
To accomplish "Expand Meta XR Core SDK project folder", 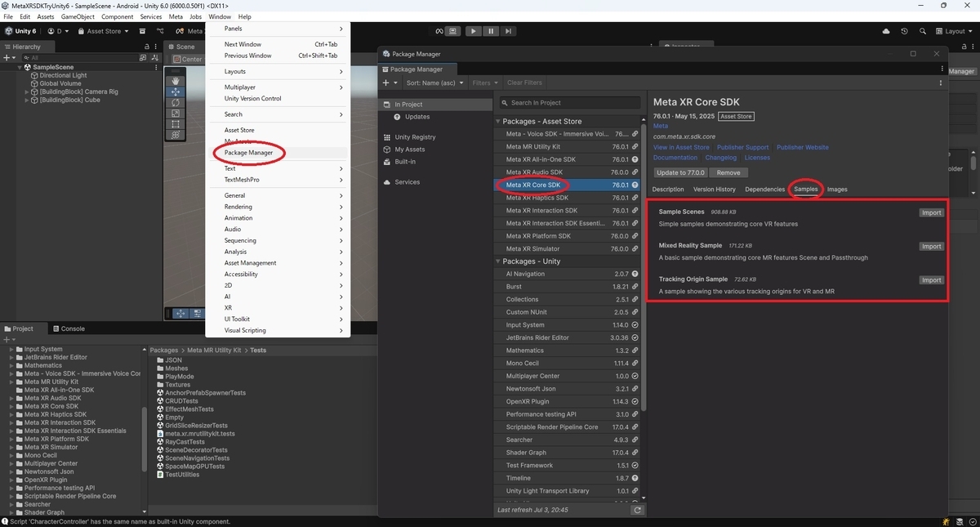I will click(11, 406).
